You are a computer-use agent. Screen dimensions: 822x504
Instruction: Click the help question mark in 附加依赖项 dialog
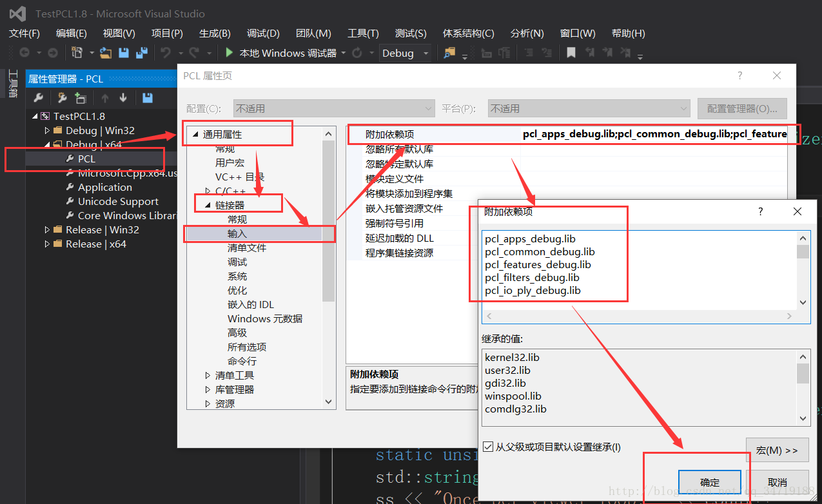pyautogui.click(x=760, y=211)
